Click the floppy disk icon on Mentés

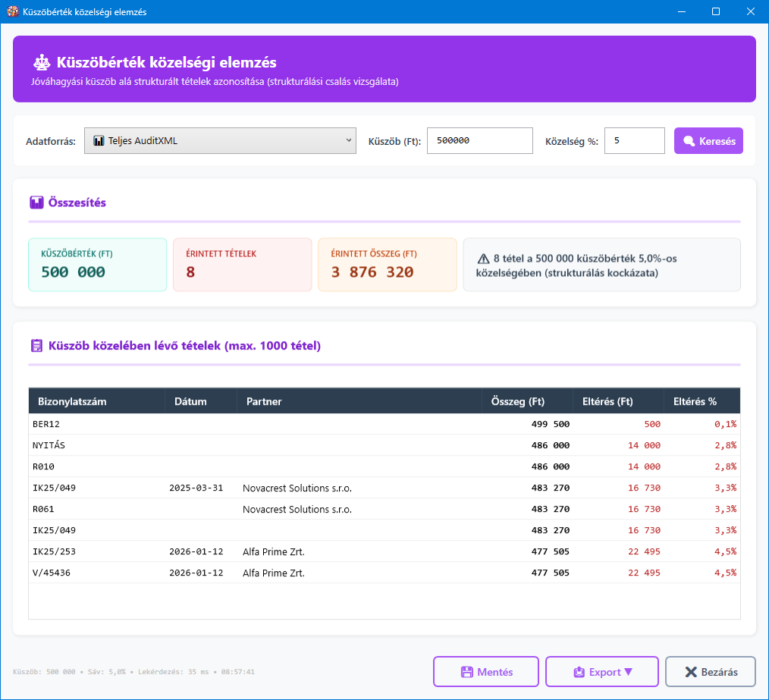click(467, 672)
